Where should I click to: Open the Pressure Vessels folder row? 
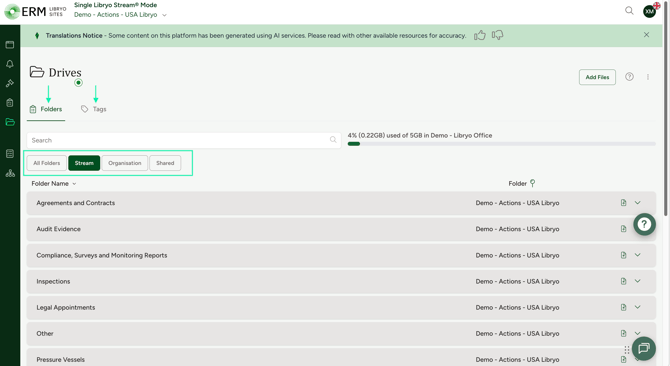tap(341, 358)
